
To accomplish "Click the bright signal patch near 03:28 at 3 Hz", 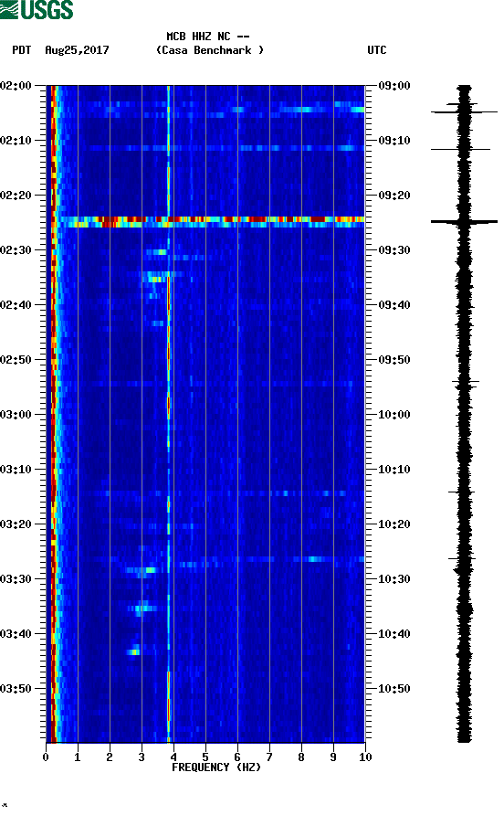I will (142, 570).
